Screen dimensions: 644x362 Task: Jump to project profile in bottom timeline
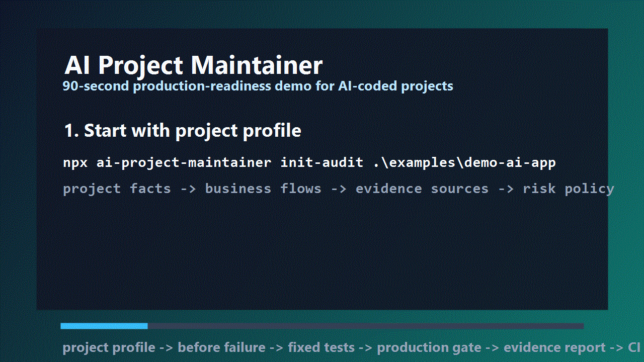point(109,347)
